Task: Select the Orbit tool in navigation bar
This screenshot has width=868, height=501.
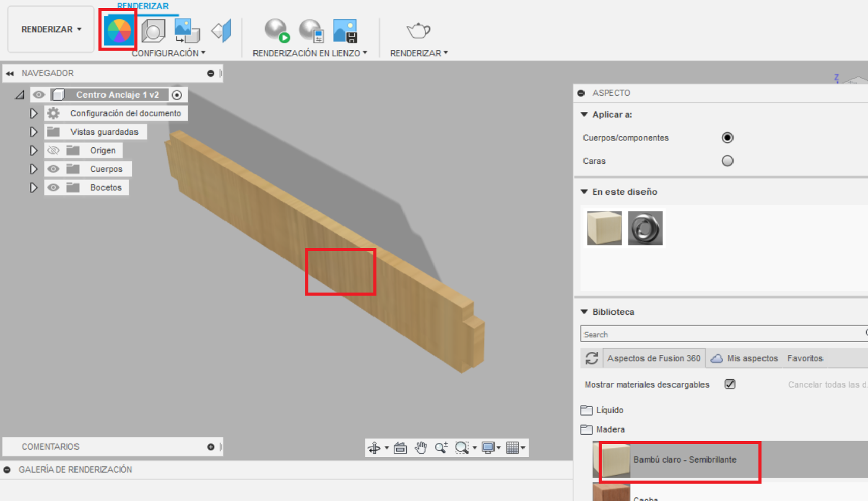Action: coord(375,448)
